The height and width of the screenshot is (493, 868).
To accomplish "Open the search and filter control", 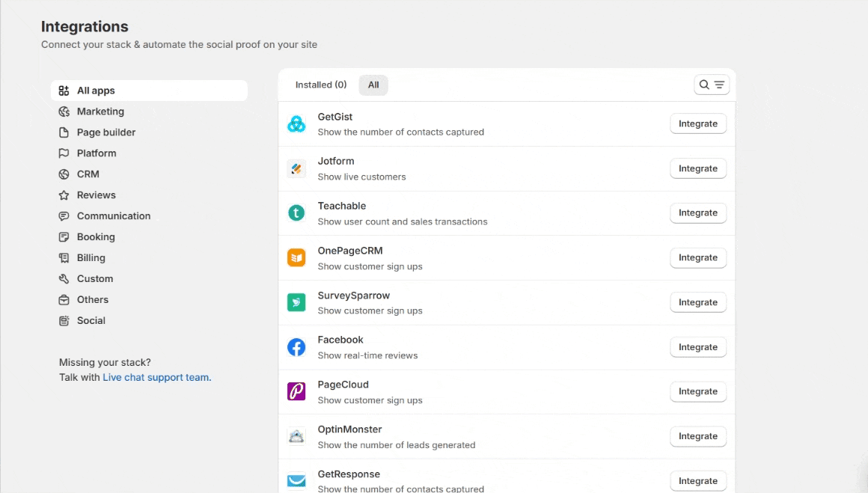I will tap(712, 85).
